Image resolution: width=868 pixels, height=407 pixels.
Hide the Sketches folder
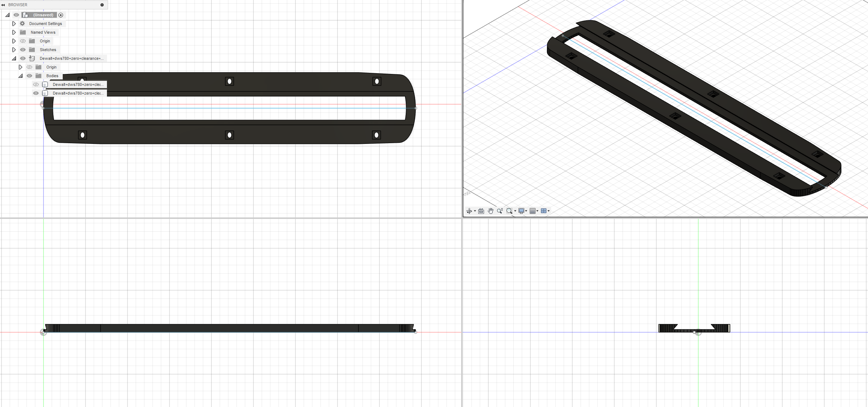coord(23,50)
